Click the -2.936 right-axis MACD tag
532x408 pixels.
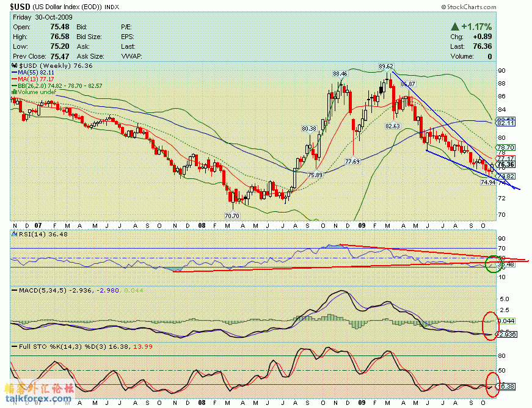(x=507, y=335)
